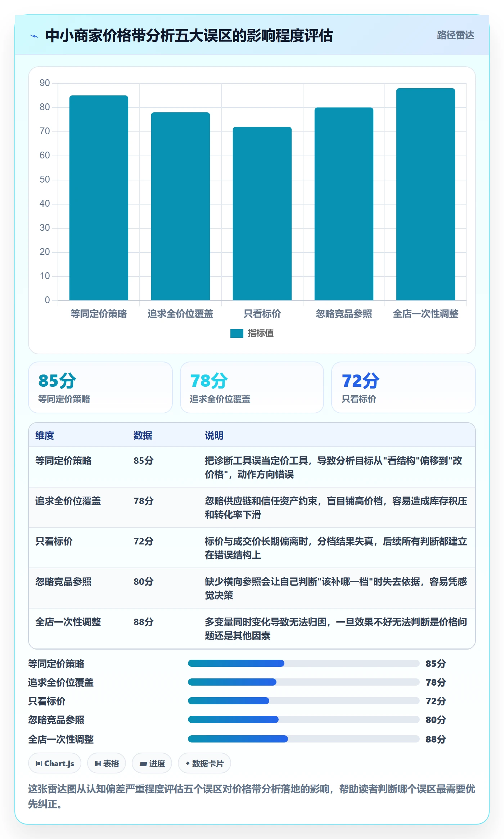Click the 数据 column header in the table

[x=143, y=435]
